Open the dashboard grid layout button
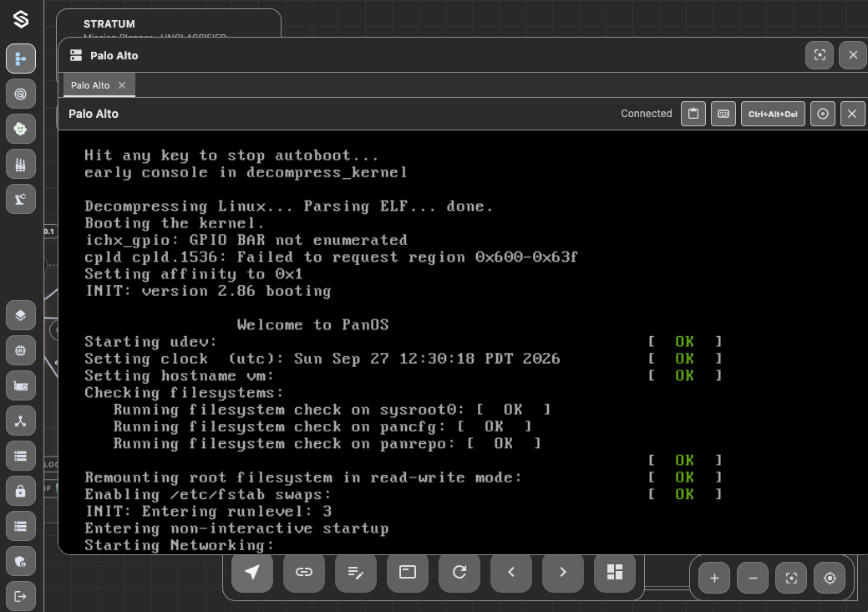This screenshot has width=868, height=612. point(615,572)
